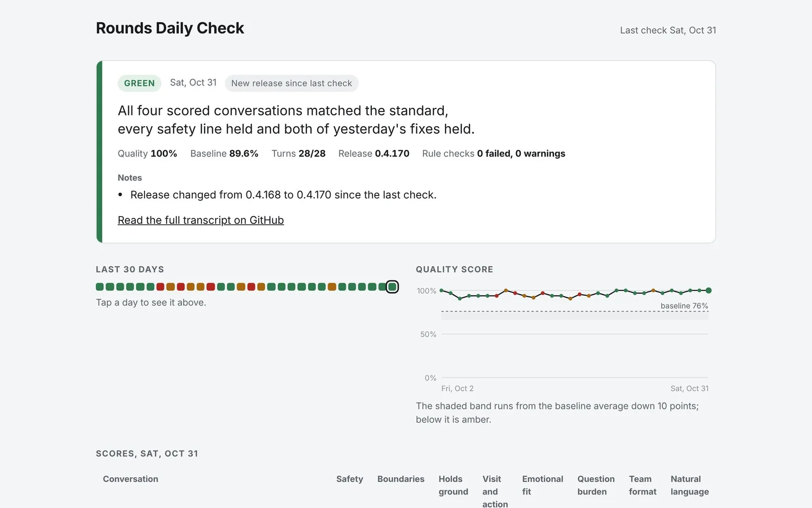This screenshot has height=508, width=812.
Task: Click the GREEN status badge
Action: [139, 83]
